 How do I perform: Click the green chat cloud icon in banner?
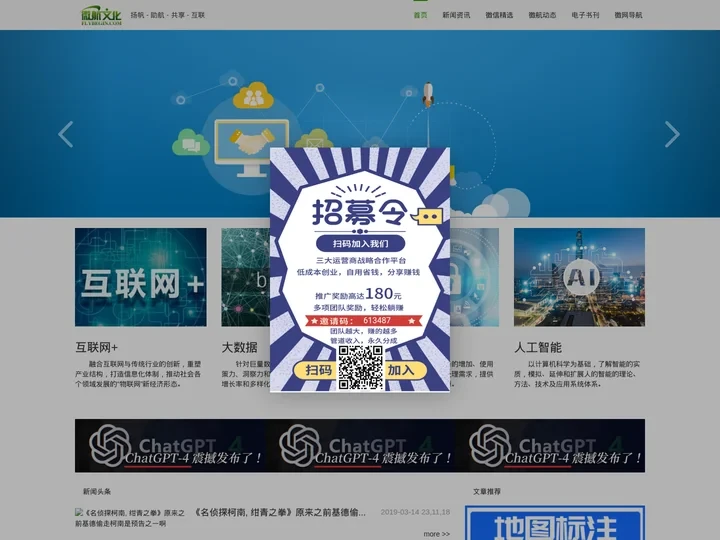(x=191, y=142)
